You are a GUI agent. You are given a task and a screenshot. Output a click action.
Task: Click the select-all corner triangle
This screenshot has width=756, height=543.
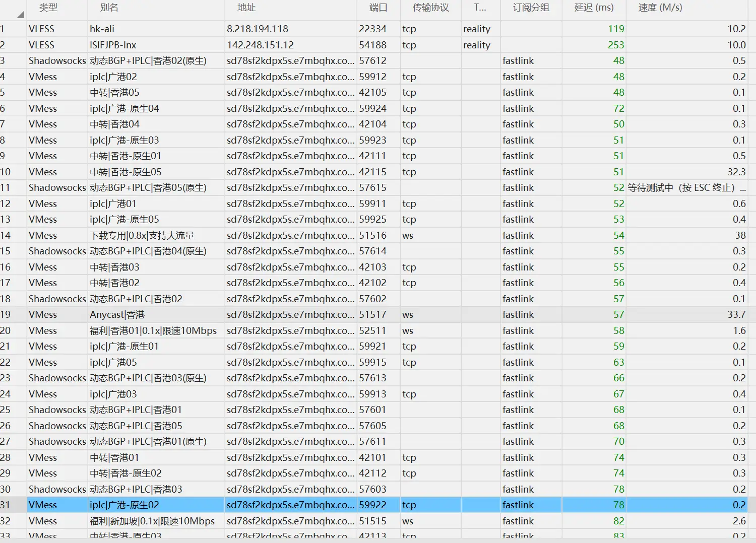point(20,14)
